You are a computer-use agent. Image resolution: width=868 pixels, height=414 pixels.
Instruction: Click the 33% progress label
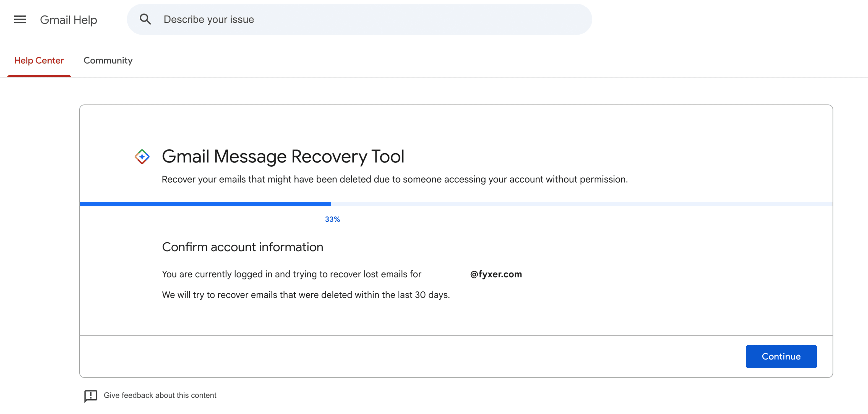pos(332,219)
